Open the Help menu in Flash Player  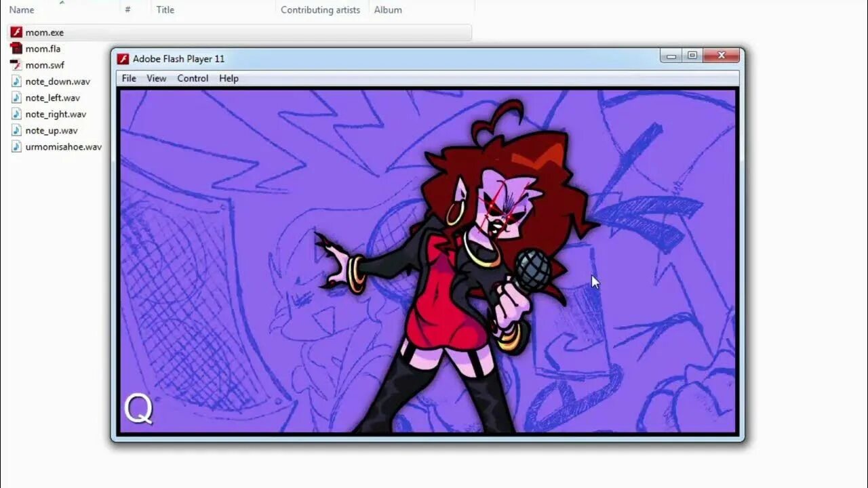[x=229, y=79]
